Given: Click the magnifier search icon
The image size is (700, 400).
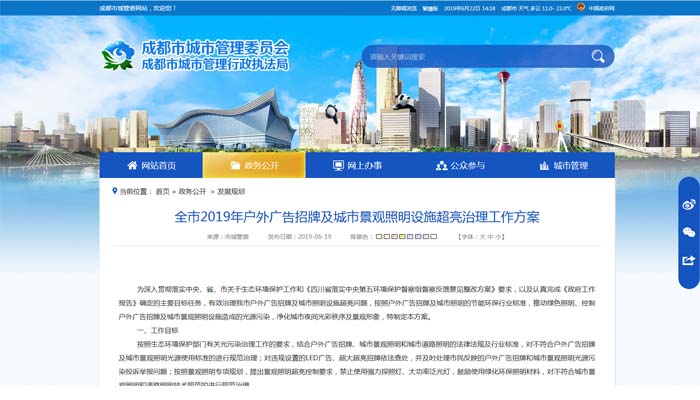Looking at the screenshot, I should [598, 57].
